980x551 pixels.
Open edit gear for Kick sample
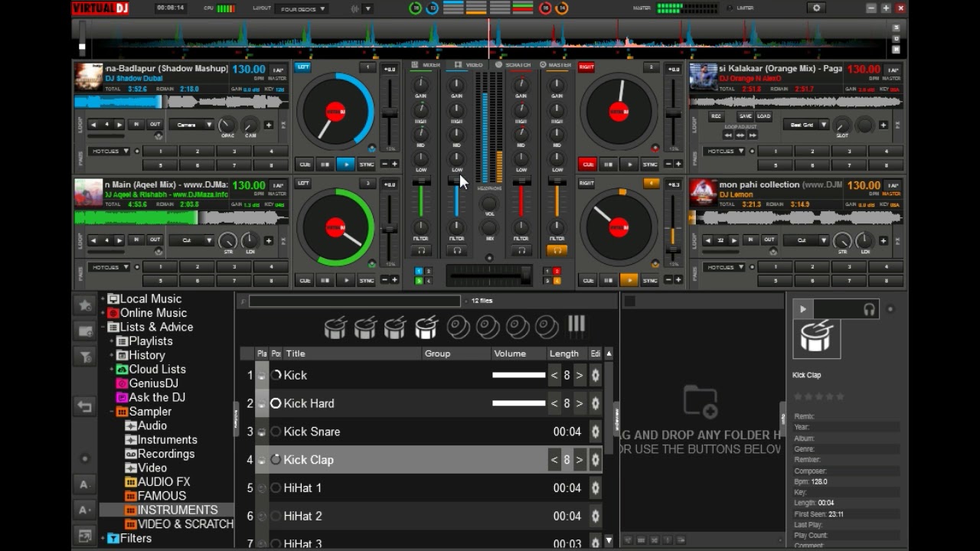click(595, 375)
